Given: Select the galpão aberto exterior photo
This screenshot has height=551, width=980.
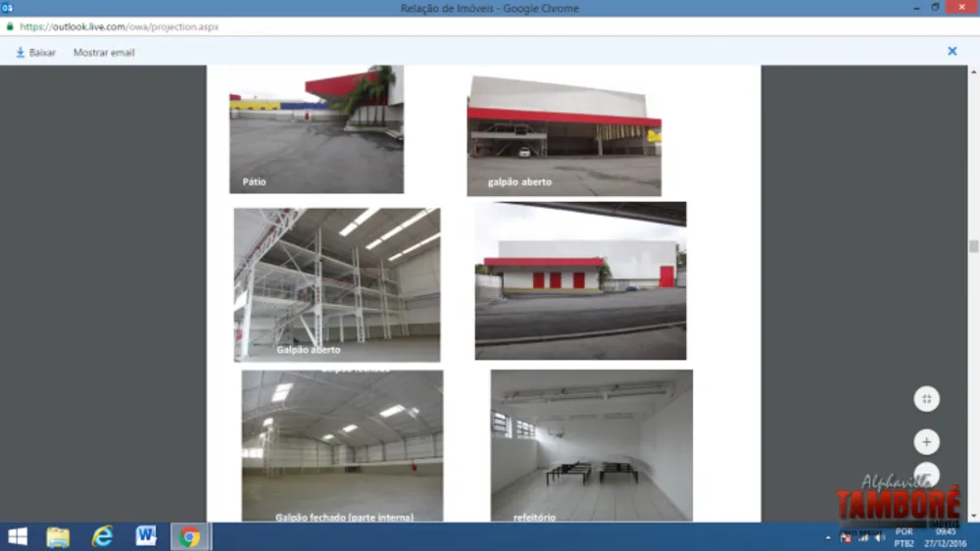Looking at the screenshot, I should (563, 135).
